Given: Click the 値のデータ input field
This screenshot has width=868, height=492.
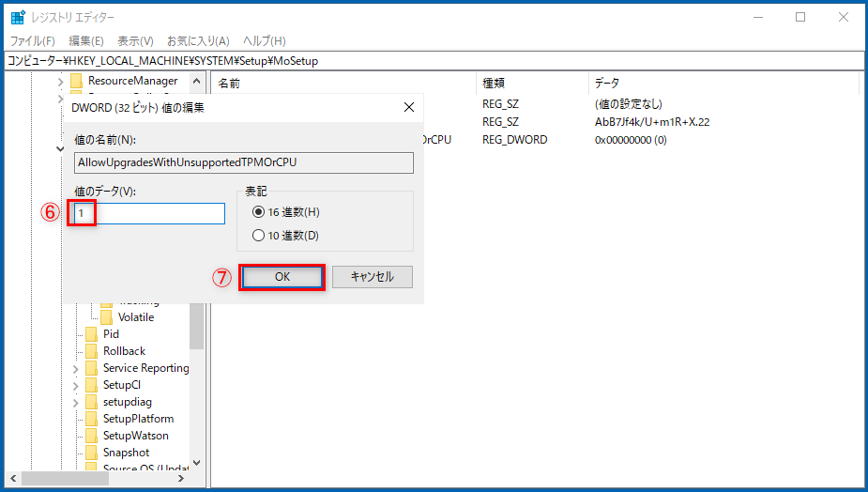Looking at the screenshot, I should click(149, 213).
